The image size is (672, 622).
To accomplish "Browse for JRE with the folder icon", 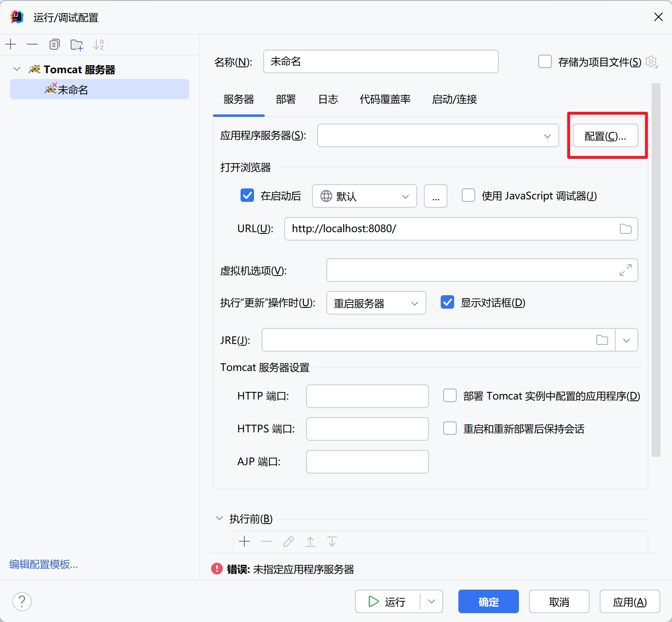I will pyautogui.click(x=602, y=340).
